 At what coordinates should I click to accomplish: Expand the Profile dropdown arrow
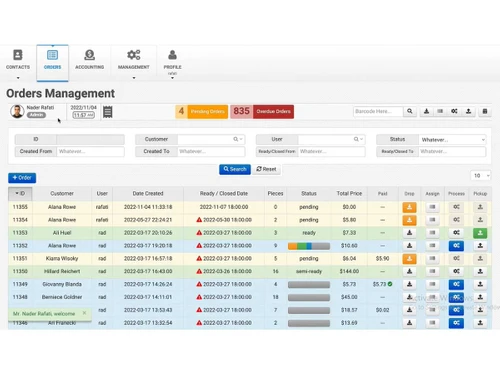pyautogui.click(x=172, y=78)
